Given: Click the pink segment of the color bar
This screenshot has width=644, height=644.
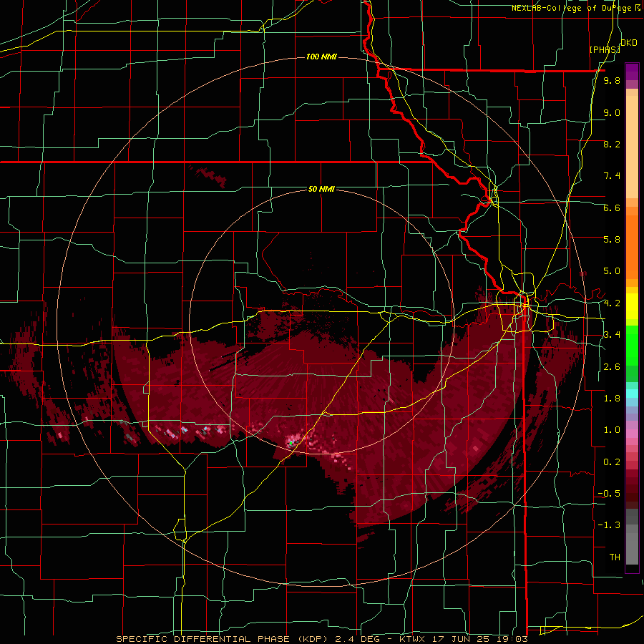Looking at the screenshot, I should pos(632,434).
